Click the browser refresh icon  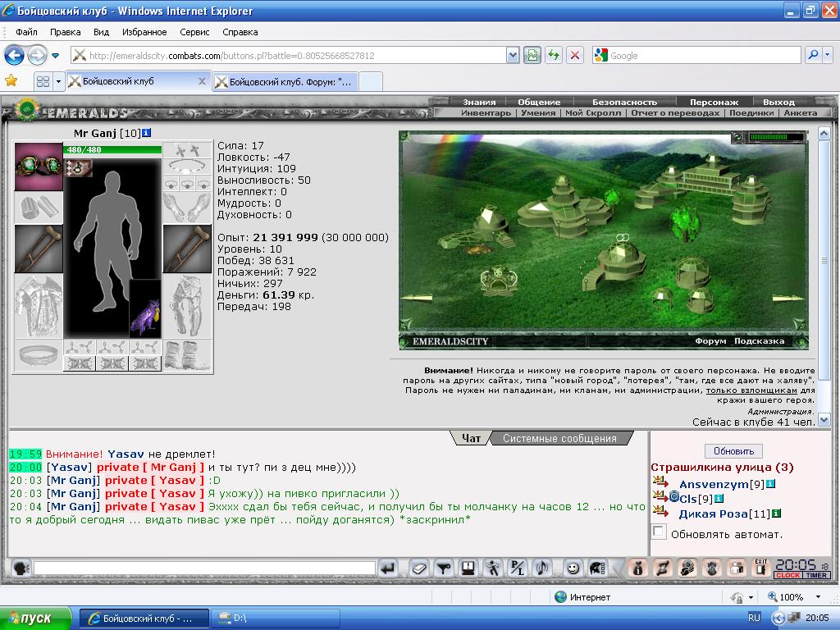554,55
